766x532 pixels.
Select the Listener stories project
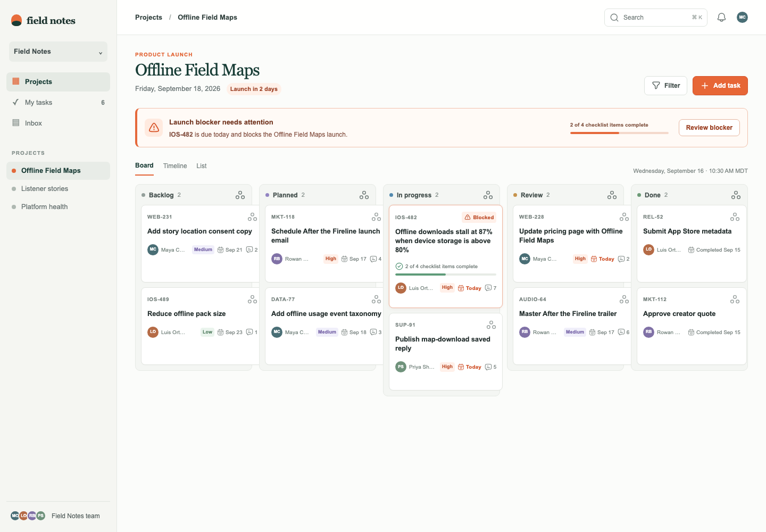coord(58,189)
